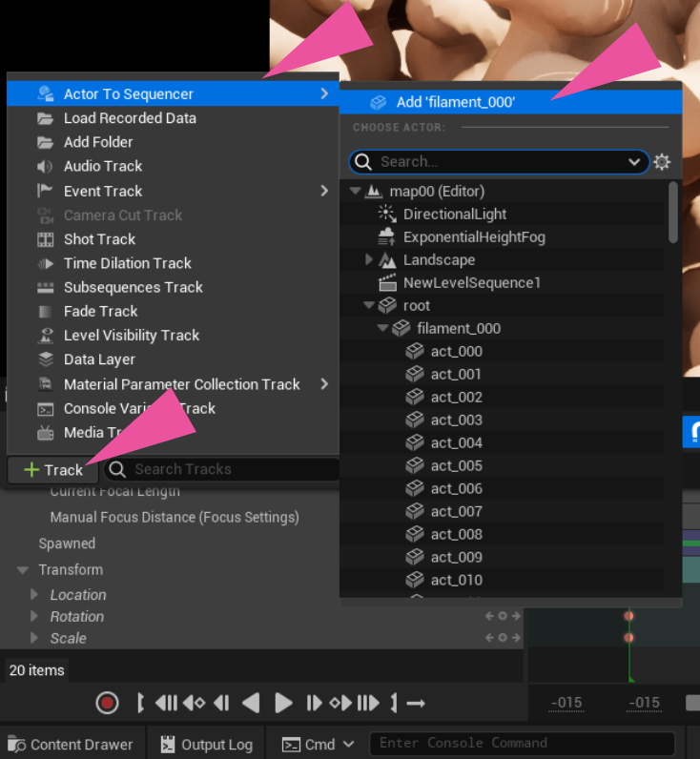The width and height of the screenshot is (700, 759).
Task: Expand the Rotation property track
Action: [x=35, y=617]
